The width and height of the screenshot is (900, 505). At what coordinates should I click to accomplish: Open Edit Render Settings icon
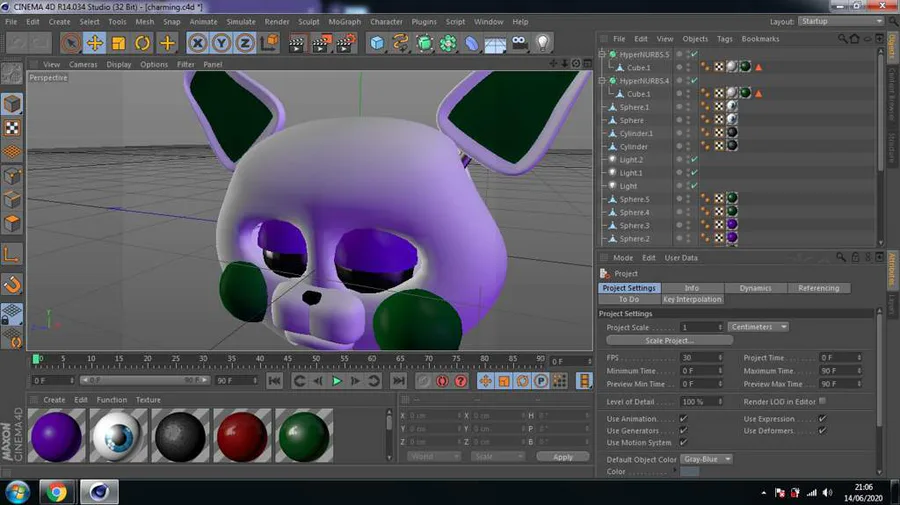tap(346, 43)
